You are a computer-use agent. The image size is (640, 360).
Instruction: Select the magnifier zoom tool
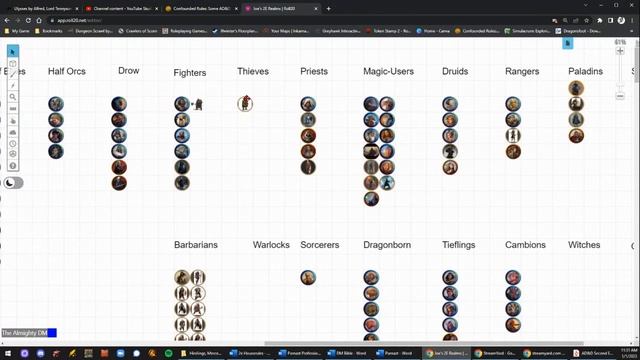point(13,97)
